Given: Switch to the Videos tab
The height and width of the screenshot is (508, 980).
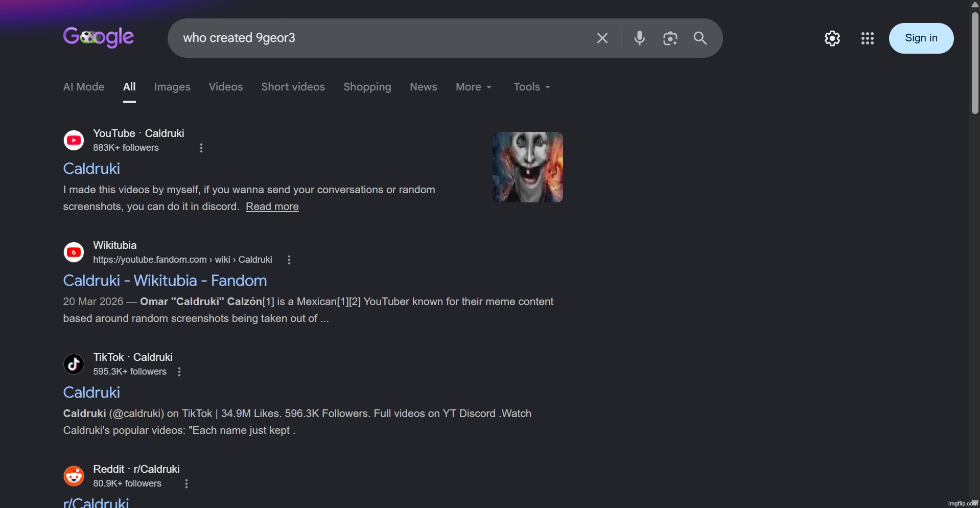Looking at the screenshot, I should (x=226, y=87).
